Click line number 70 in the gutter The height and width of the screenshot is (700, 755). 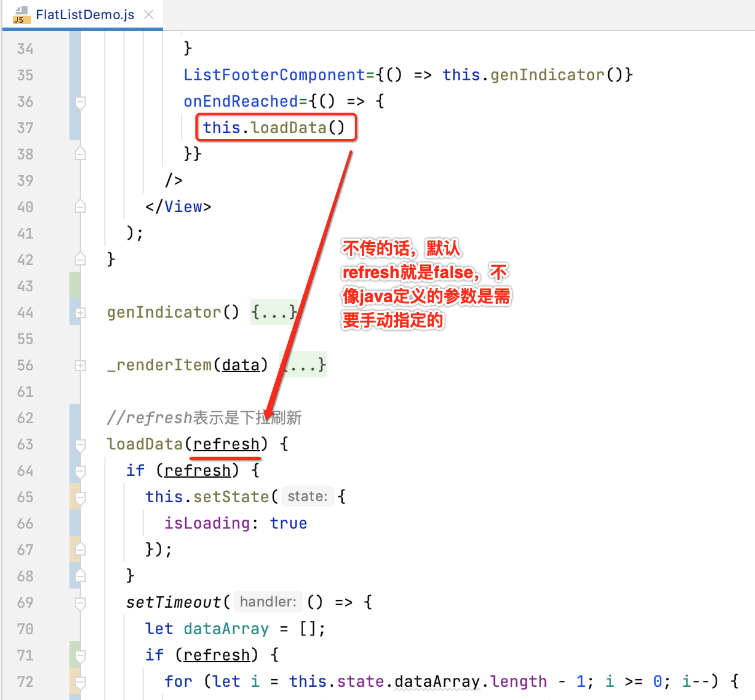pyautogui.click(x=25, y=629)
